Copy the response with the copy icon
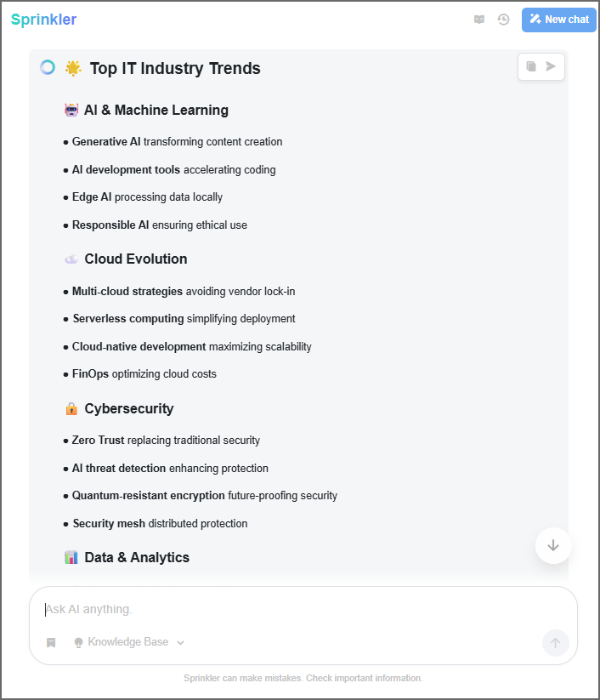Image resolution: width=600 pixels, height=700 pixels. (531, 66)
